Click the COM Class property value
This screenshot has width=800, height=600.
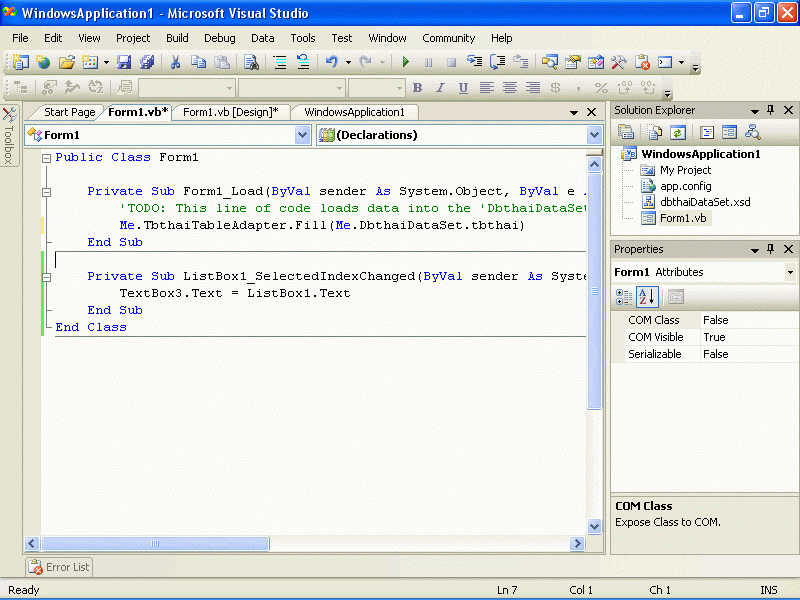pyautogui.click(x=749, y=320)
